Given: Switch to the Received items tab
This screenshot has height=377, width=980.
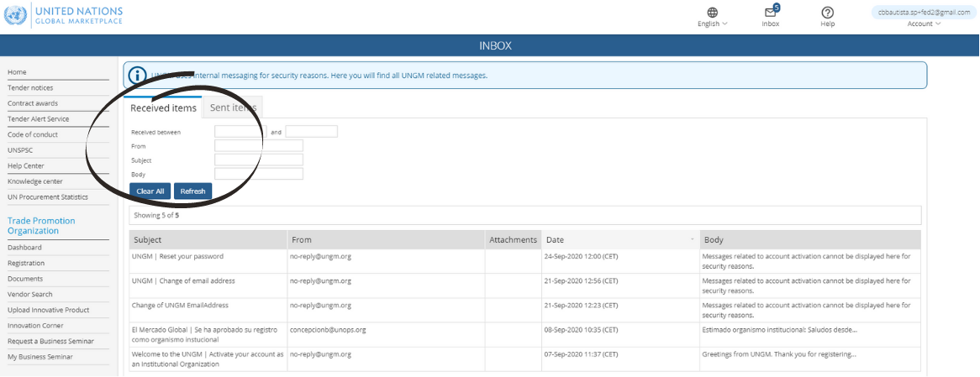Looking at the screenshot, I should click(163, 108).
